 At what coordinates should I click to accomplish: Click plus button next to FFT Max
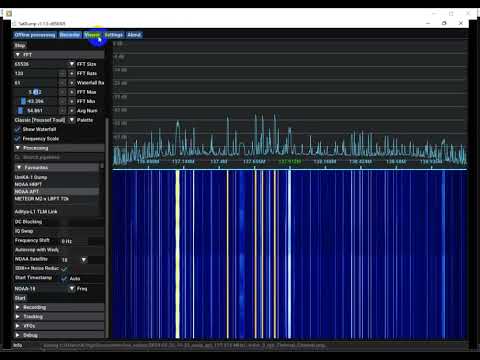pos(72,92)
